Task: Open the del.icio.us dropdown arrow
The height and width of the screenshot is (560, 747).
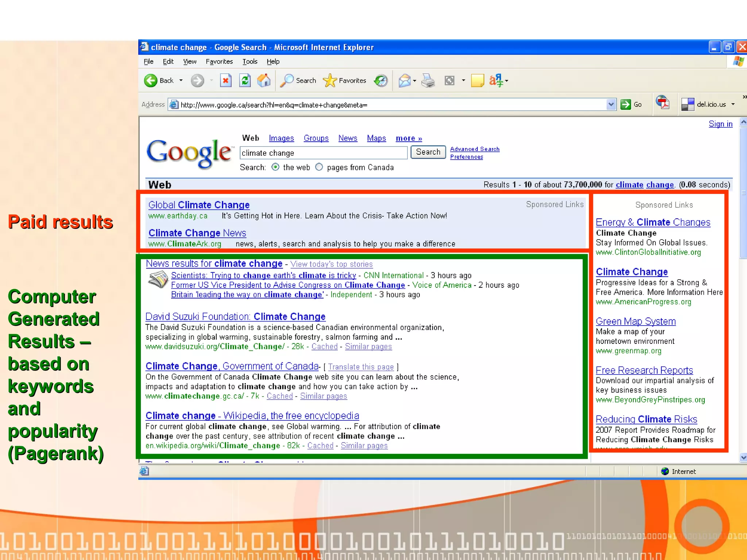Action: click(x=733, y=104)
